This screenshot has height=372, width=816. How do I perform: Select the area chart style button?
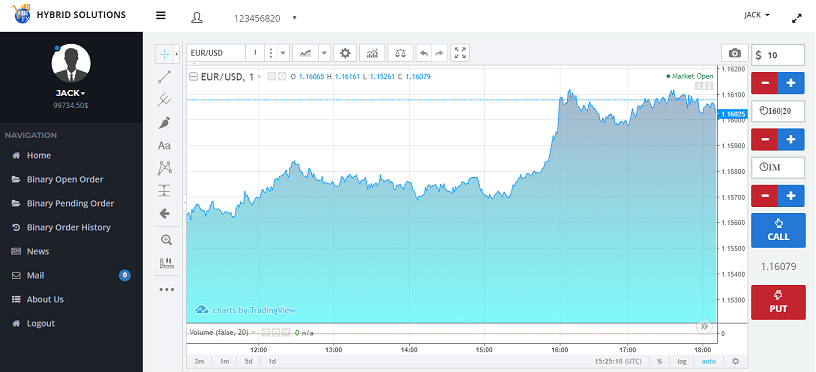305,53
